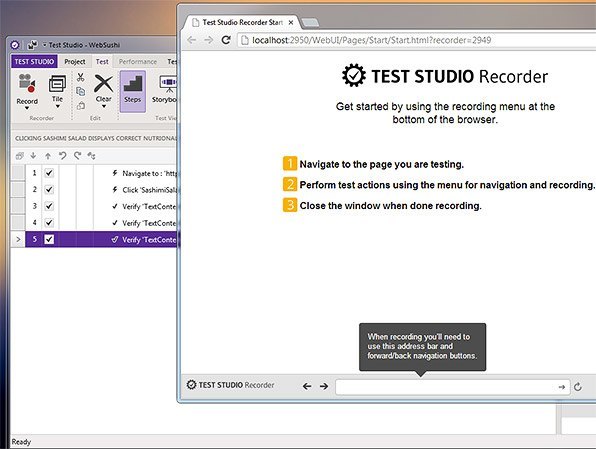Click the last icon in the steps toolbar
The height and width of the screenshot is (449, 596).
91,155
